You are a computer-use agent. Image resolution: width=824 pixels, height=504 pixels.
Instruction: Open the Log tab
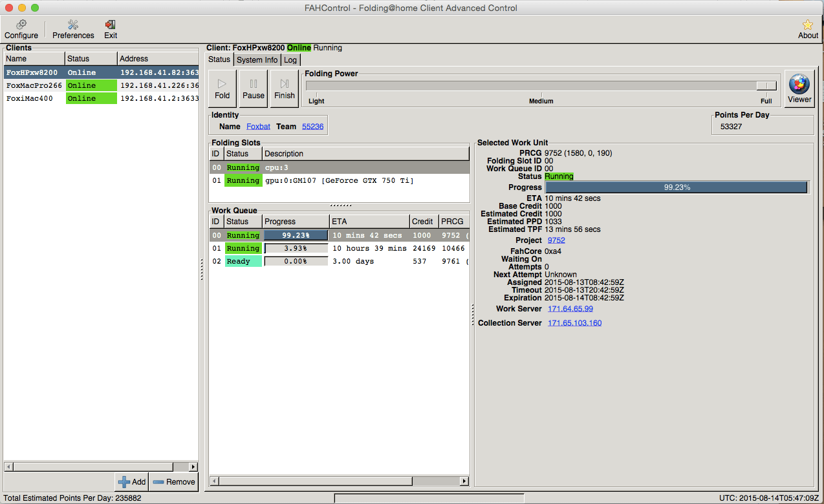[x=290, y=59]
